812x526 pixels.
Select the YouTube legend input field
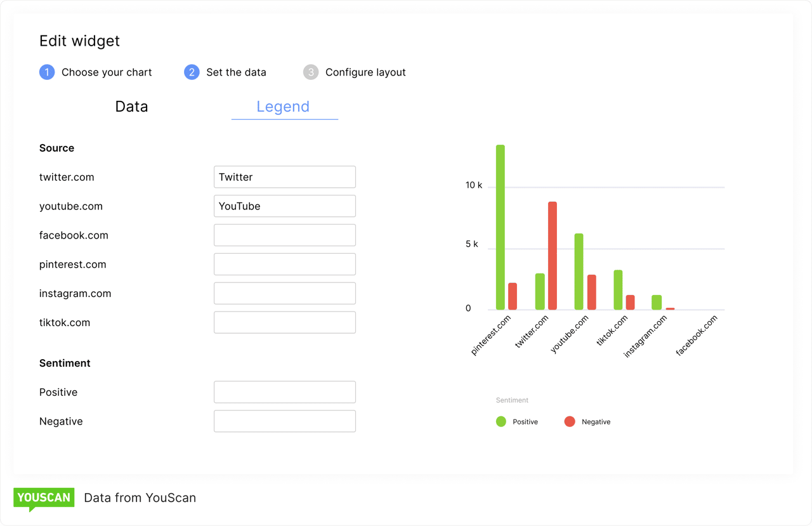pos(284,206)
